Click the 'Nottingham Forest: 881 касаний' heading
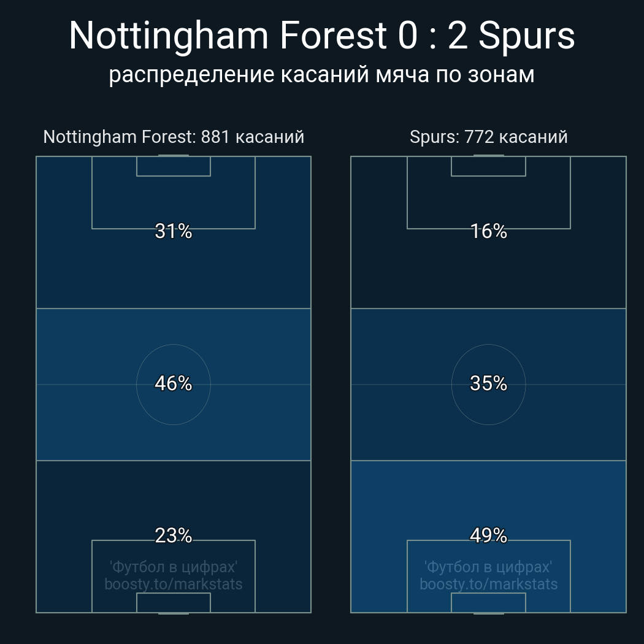This screenshot has height=644, width=644. 174,137
